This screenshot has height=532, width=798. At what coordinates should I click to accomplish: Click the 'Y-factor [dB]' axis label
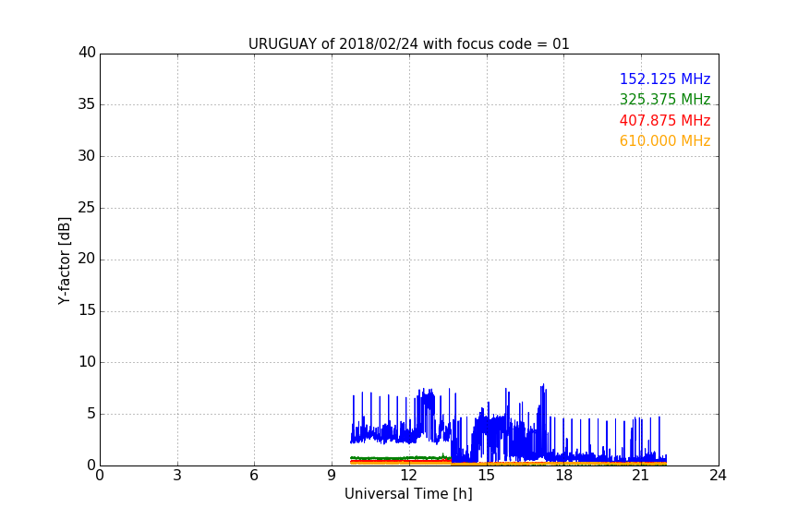click(x=64, y=260)
